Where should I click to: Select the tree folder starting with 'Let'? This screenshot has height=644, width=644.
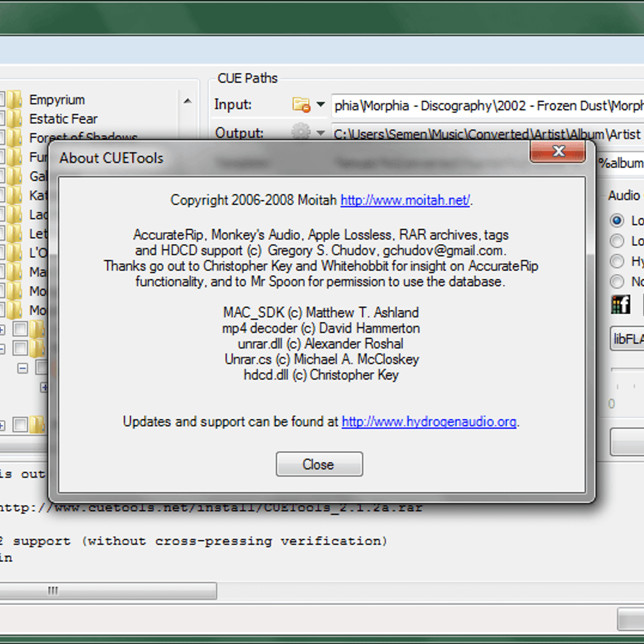coord(38,233)
